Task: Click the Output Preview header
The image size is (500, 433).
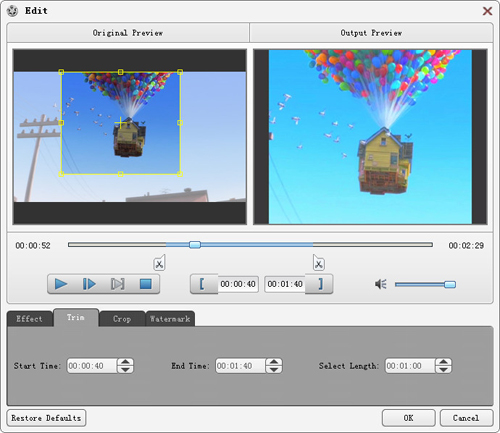Action: [x=371, y=33]
